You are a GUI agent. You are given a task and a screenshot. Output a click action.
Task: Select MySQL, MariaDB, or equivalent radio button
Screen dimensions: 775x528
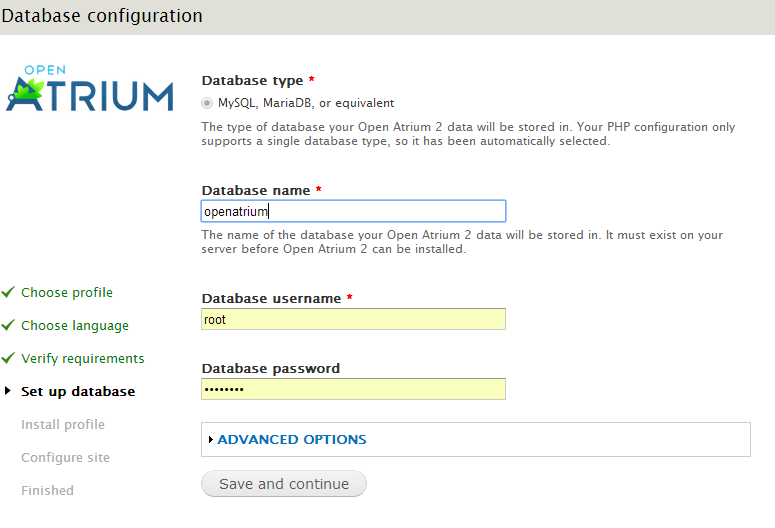(207, 103)
